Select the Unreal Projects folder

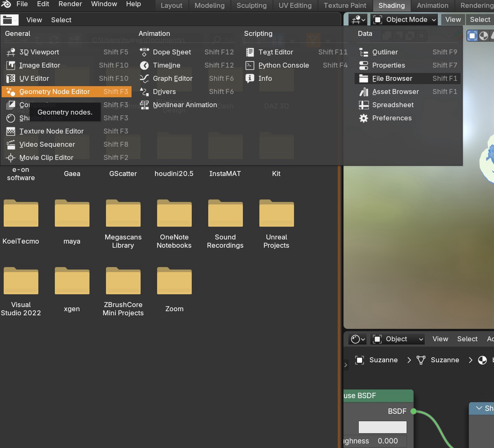click(x=276, y=224)
